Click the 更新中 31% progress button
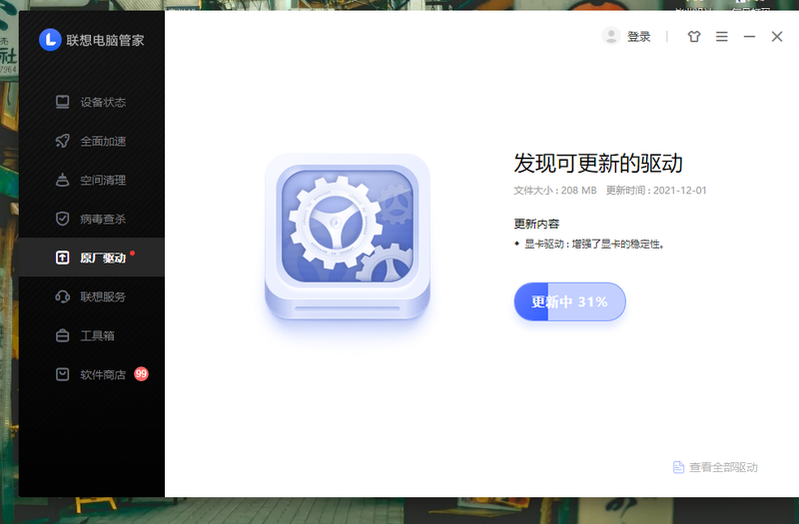This screenshot has width=799, height=524. click(x=569, y=302)
